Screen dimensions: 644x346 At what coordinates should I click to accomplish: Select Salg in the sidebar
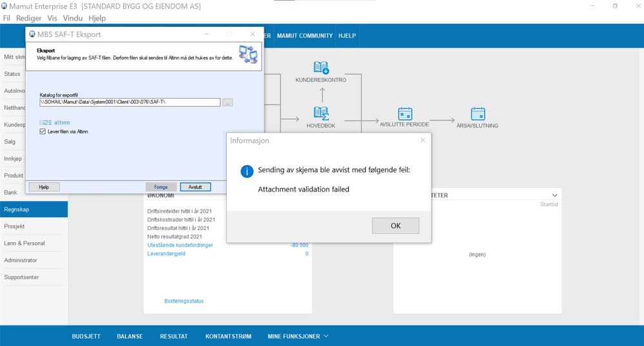coord(13,142)
